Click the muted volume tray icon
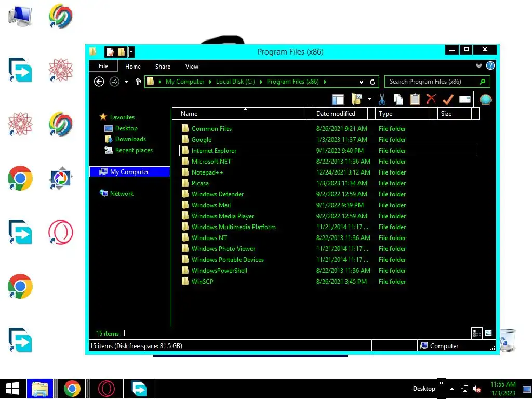This screenshot has width=532, height=399. [477, 389]
